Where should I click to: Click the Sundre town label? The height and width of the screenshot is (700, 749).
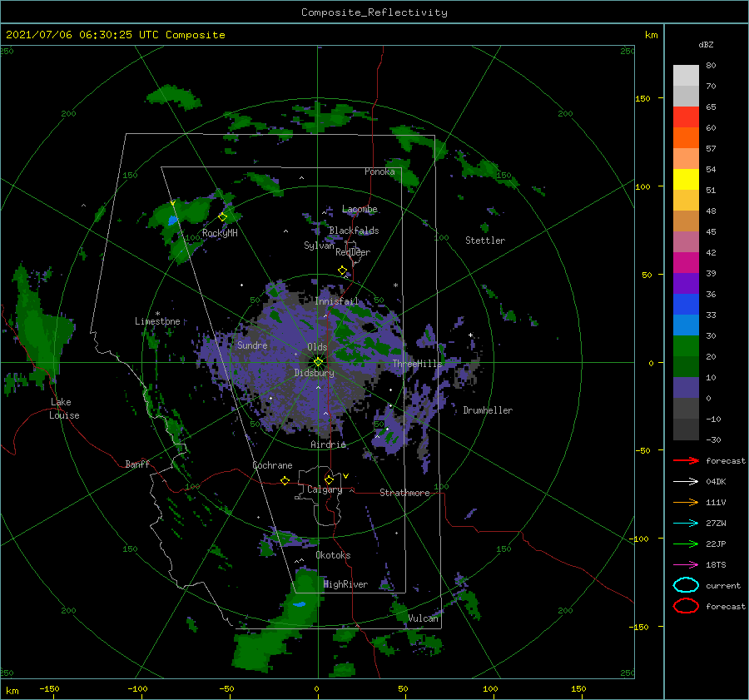pyautogui.click(x=252, y=345)
